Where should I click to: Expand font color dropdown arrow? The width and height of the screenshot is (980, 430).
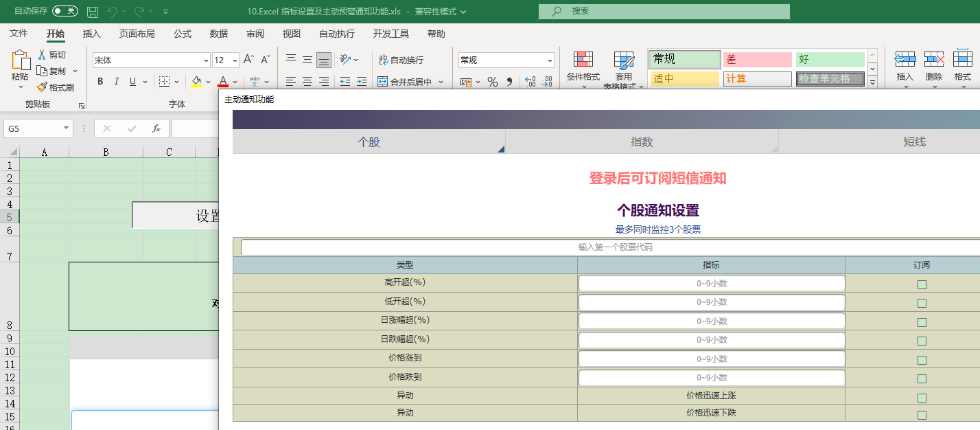235,82
